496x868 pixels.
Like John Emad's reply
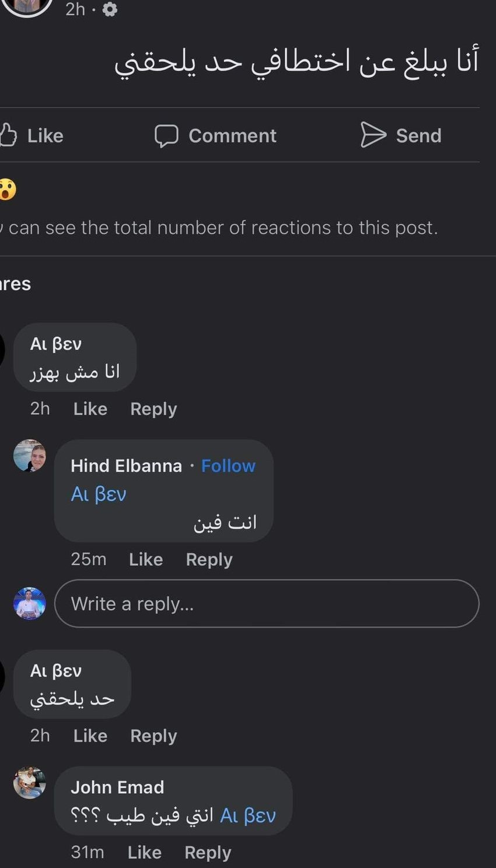[145, 852]
